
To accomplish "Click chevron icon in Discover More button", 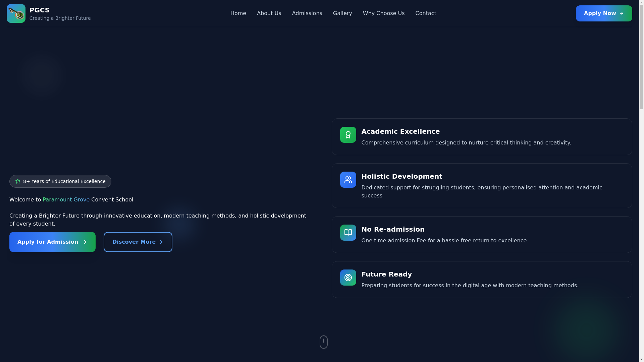I will tap(161, 242).
